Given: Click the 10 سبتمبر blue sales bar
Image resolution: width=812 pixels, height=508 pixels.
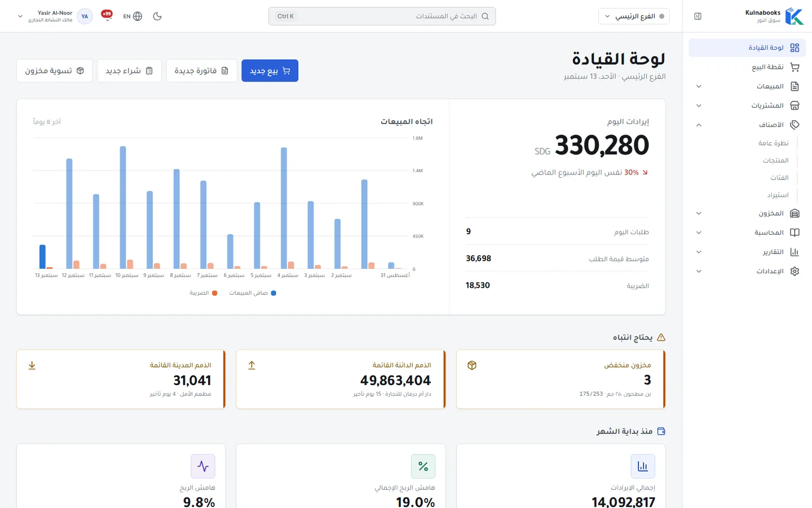Looking at the screenshot, I should pyautogui.click(x=123, y=207).
